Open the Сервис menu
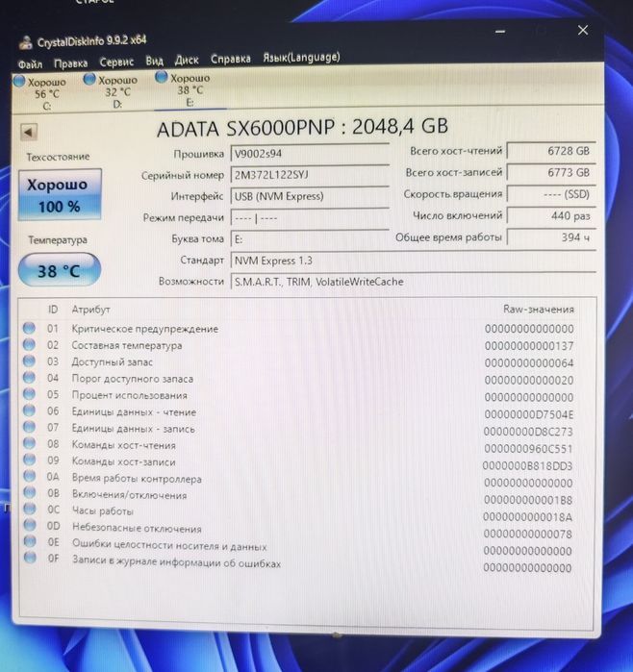The width and height of the screenshot is (633, 672). [x=116, y=62]
